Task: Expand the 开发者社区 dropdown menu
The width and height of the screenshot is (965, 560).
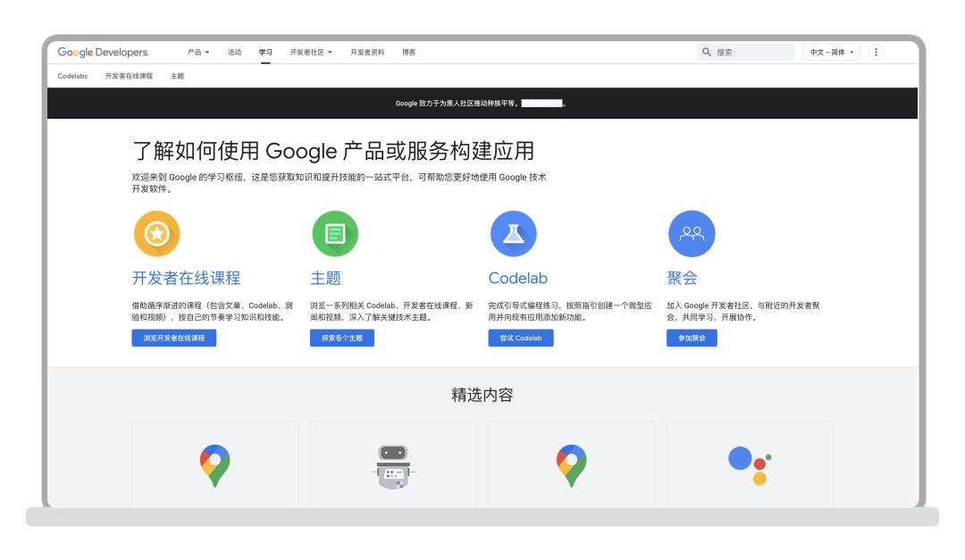Action: click(x=311, y=53)
